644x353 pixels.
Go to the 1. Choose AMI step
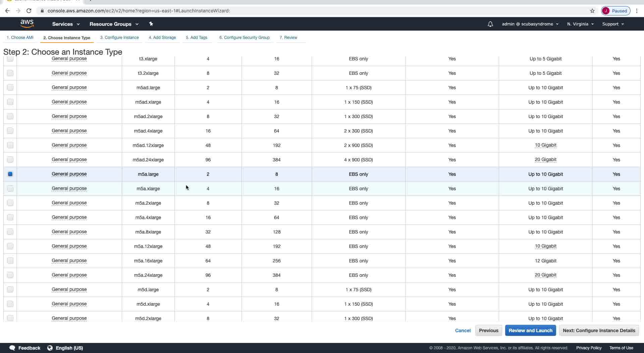click(x=20, y=38)
